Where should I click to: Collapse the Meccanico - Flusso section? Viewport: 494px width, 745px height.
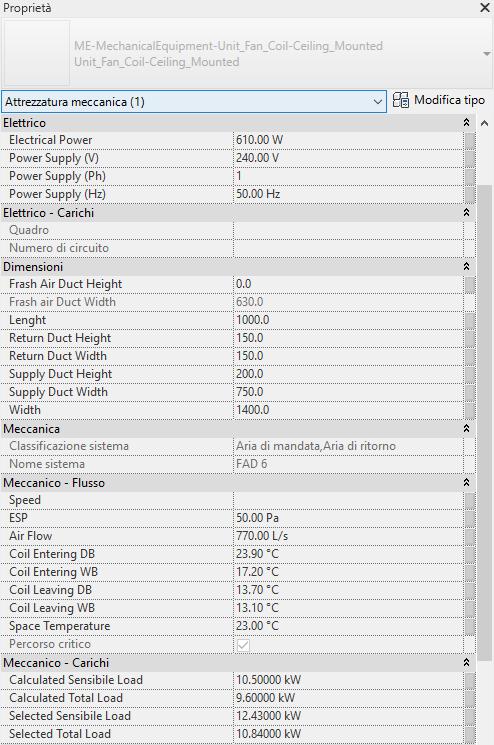coord(466,483)
